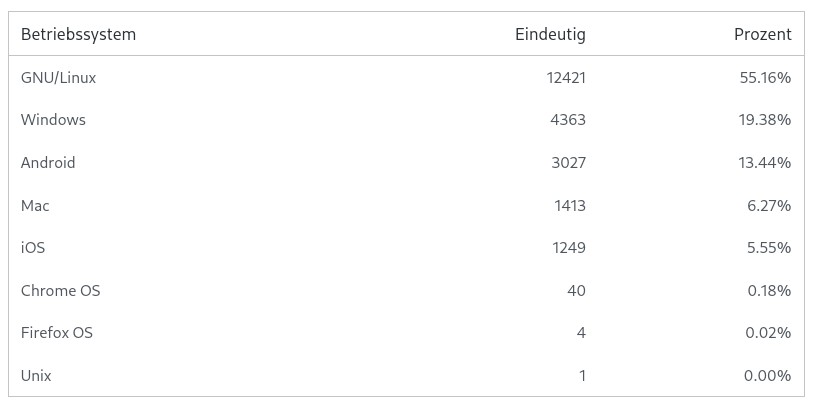Select the Chrome OS entry

click(x=60, y=291)
